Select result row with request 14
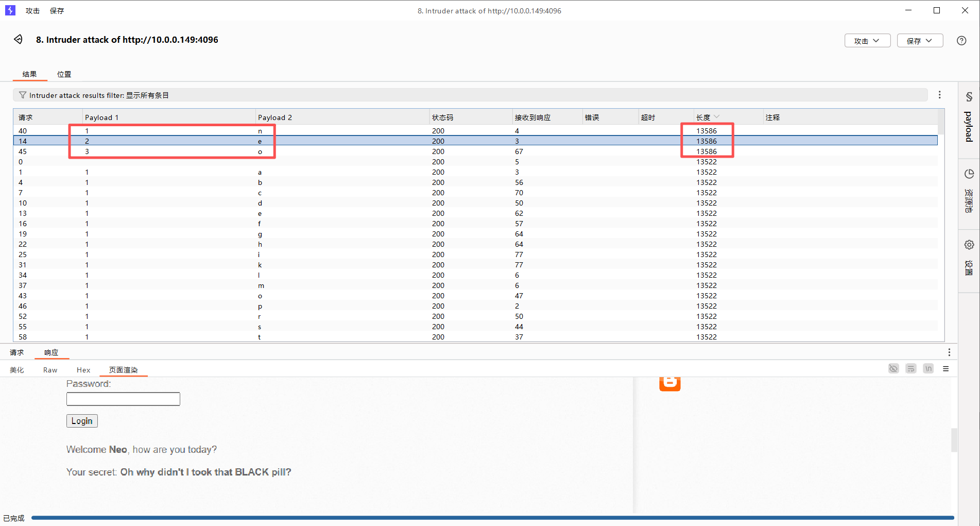This screenshot has height=526, width=980. [x=475, y=141]
